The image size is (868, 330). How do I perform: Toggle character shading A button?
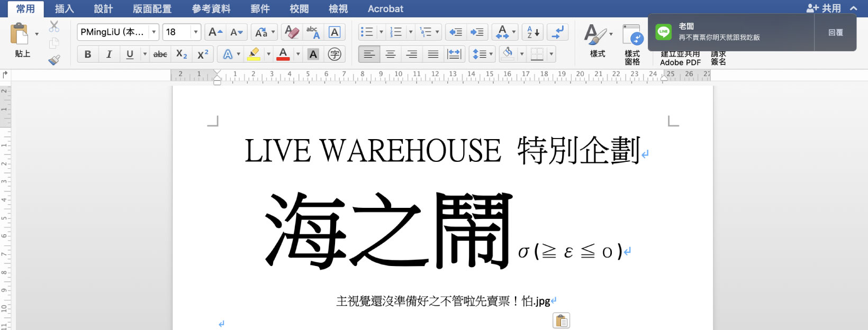coord(313,54)
